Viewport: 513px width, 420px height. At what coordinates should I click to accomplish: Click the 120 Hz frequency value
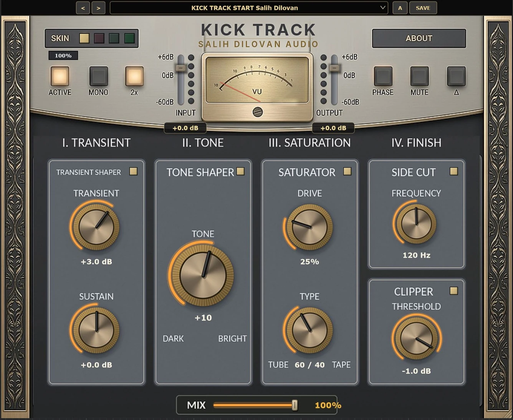pos(416,255)
